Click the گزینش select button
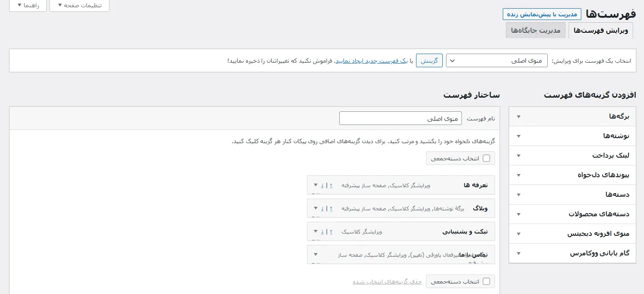Image resolution: width=644 pixels, height=294 pixels. tap(429, 60)
